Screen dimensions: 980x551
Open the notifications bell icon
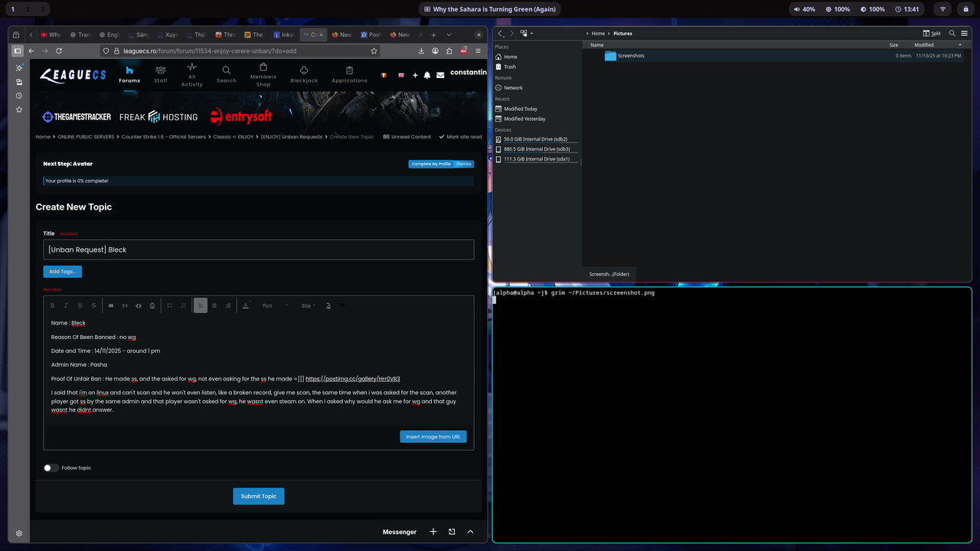(x=426, y=75)
